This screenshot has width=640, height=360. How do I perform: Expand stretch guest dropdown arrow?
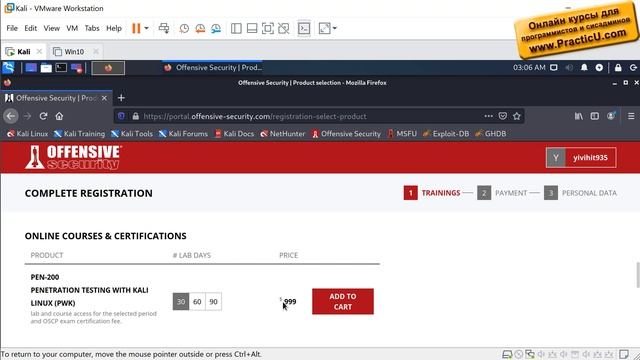coord(335,28)
